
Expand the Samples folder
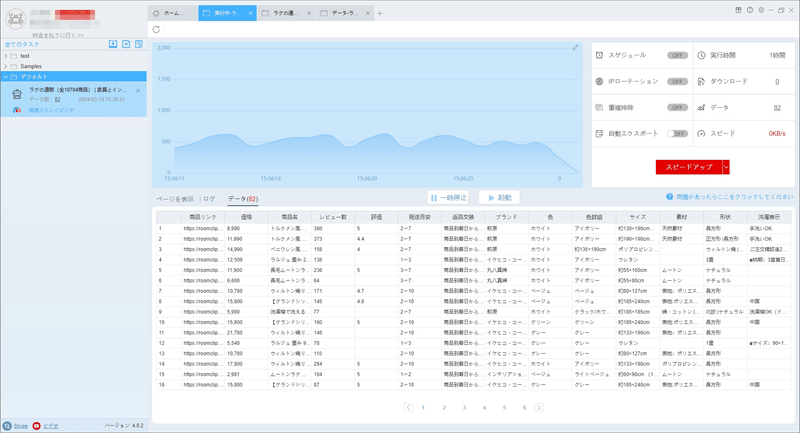pyautogui.click(x=6, y=66)
